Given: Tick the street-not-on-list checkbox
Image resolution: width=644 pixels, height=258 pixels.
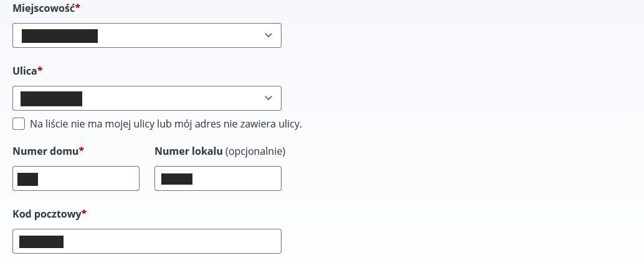Looking at the screenshot, I should [x=19, y=124].
